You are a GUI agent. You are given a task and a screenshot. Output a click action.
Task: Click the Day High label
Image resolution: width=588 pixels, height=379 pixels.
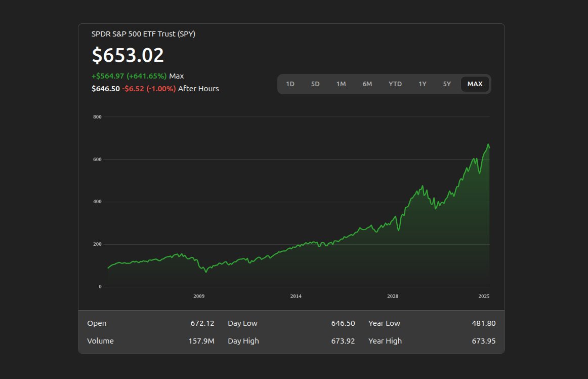click(x=243, y=340)
